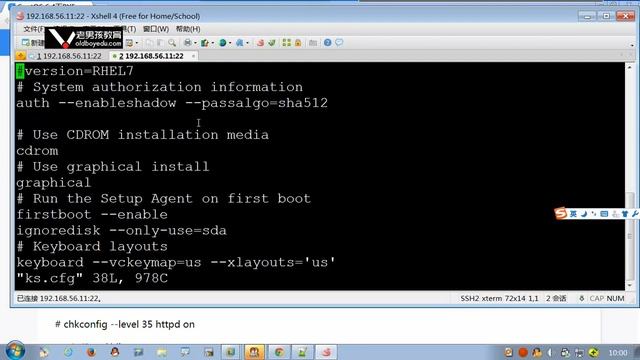Image resolution: width=640 pixels, height=360 pixels.
Task: Open dropdown arrow next to properties icon
Action: [x=137, y=43]
